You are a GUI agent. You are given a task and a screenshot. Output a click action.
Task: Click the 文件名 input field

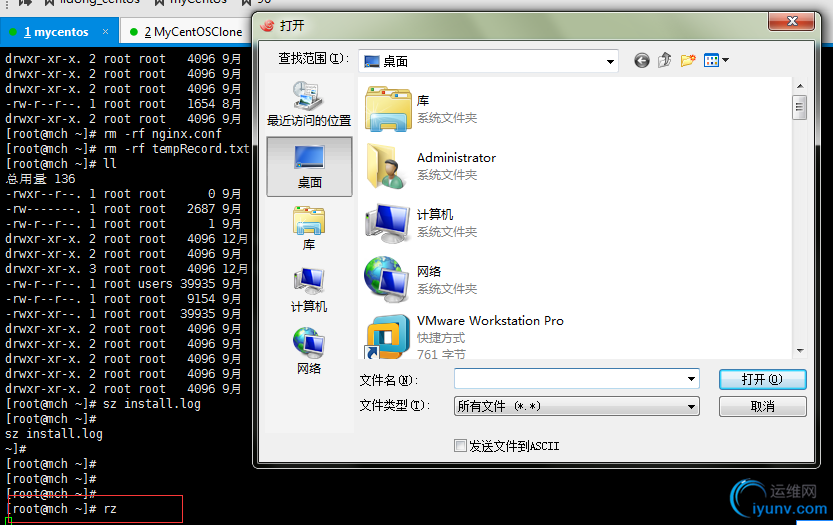570,379
